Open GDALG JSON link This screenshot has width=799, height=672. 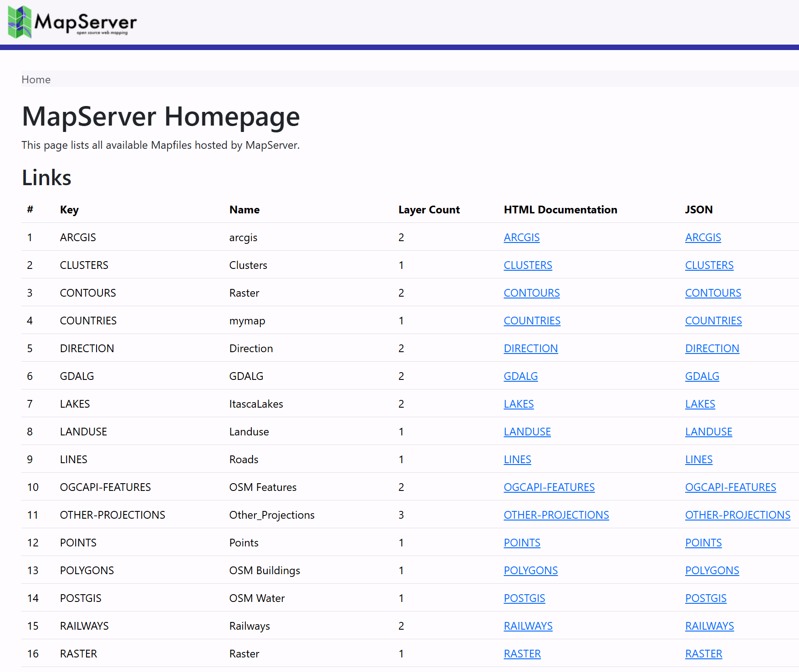(x=702, y=376)
